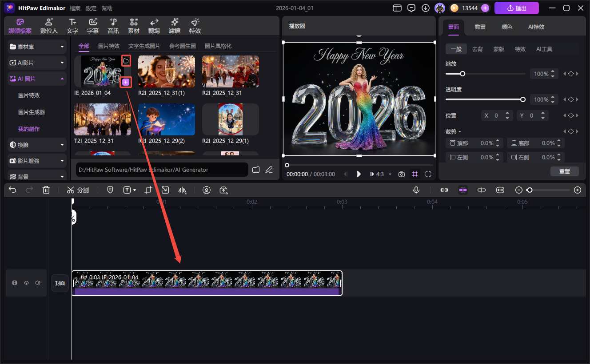Enter fullscreen preview in player

tap(428, 174)
